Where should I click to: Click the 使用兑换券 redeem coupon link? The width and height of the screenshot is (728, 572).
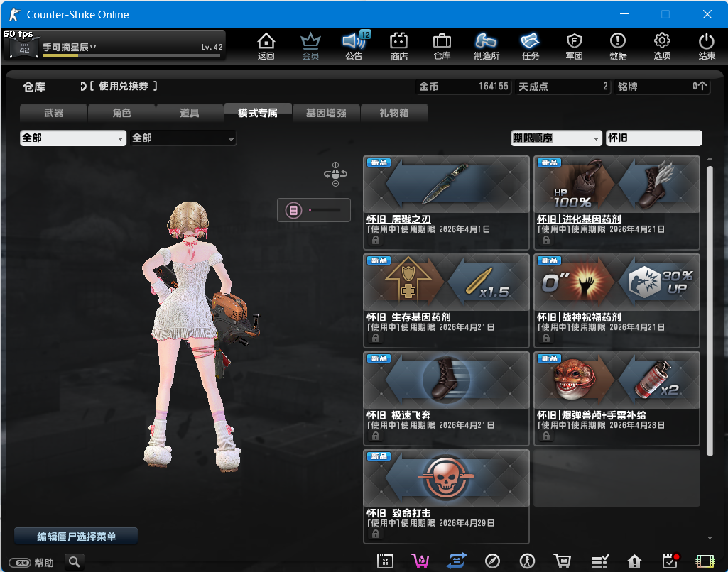click(x=123, y=87)
